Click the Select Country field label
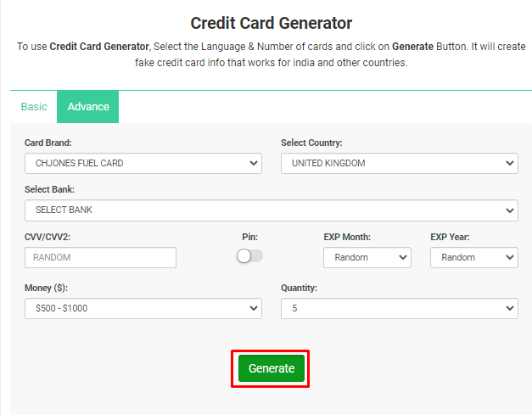532x415 pixels. click(311, 143)
